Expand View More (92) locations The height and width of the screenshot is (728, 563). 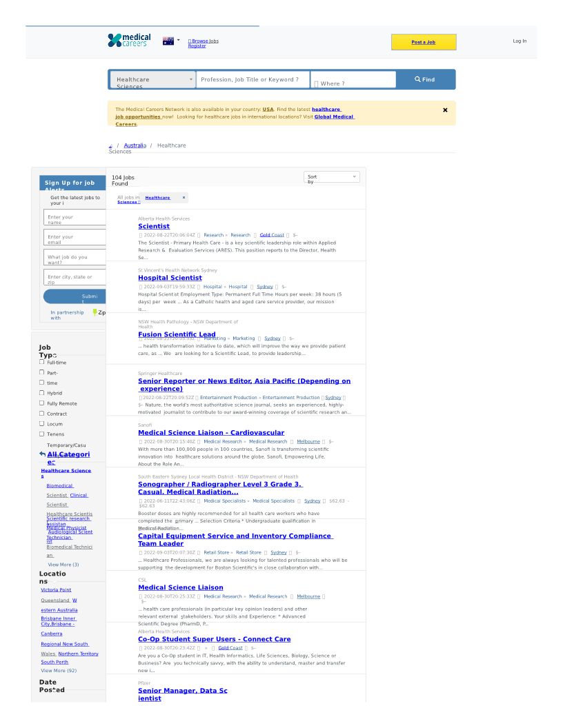click(x=59, y=671)
